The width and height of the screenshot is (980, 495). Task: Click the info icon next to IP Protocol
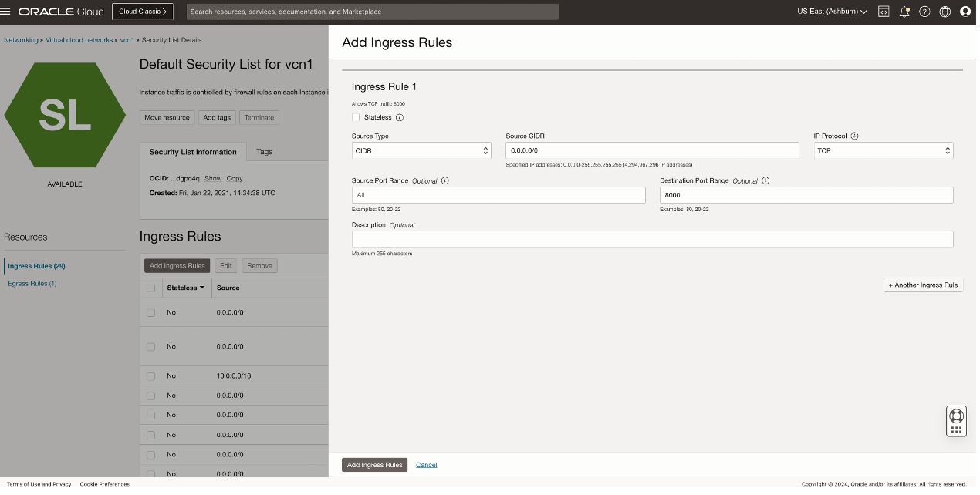click(854, 136)
